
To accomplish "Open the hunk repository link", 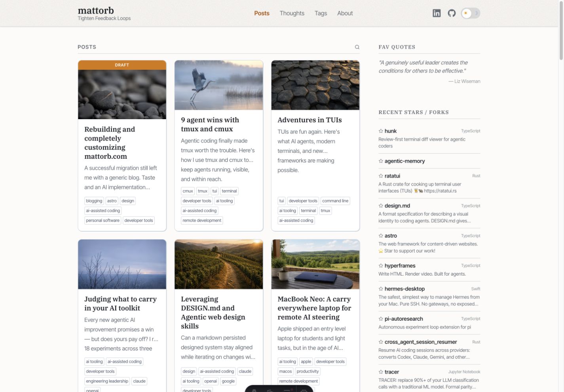I will pos(390,131).
